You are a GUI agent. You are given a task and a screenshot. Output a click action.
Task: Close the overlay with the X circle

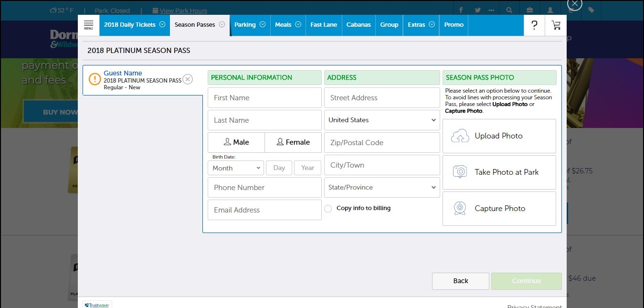pyautogui.click(x=574, y=4)
